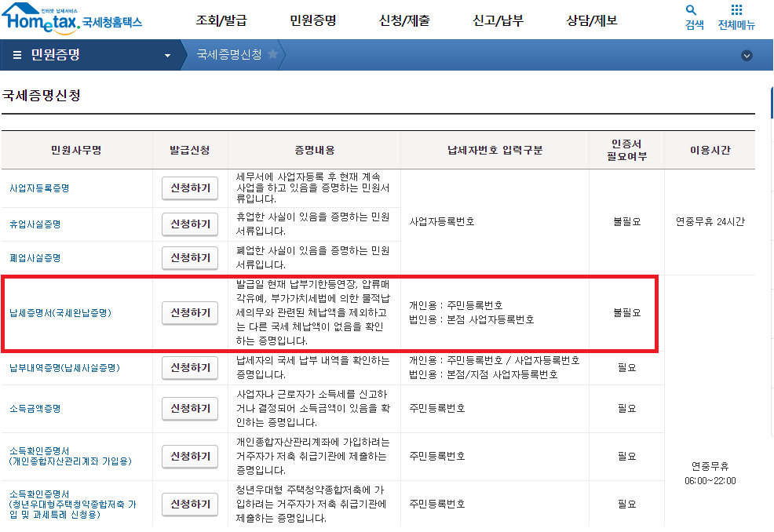Click the hamburger icon beside 민원증명
The width and height of the screenshot is (774, 532).
16,55
